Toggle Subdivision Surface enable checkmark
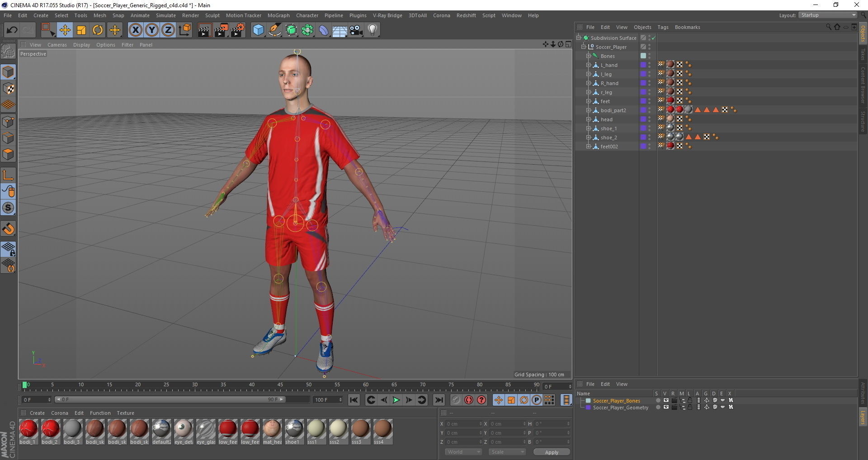Image resolution: width=868 pixels, height=460 pixels. click(654, 38)
